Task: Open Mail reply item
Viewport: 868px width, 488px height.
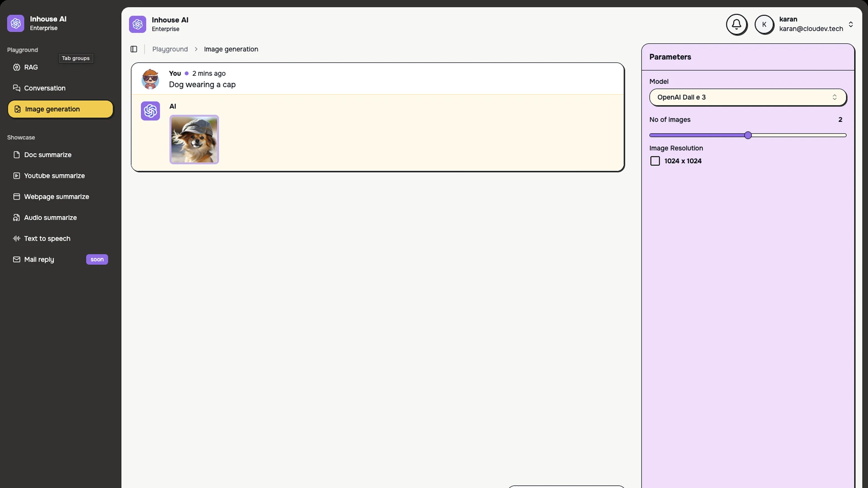Action: pos(60,259)
